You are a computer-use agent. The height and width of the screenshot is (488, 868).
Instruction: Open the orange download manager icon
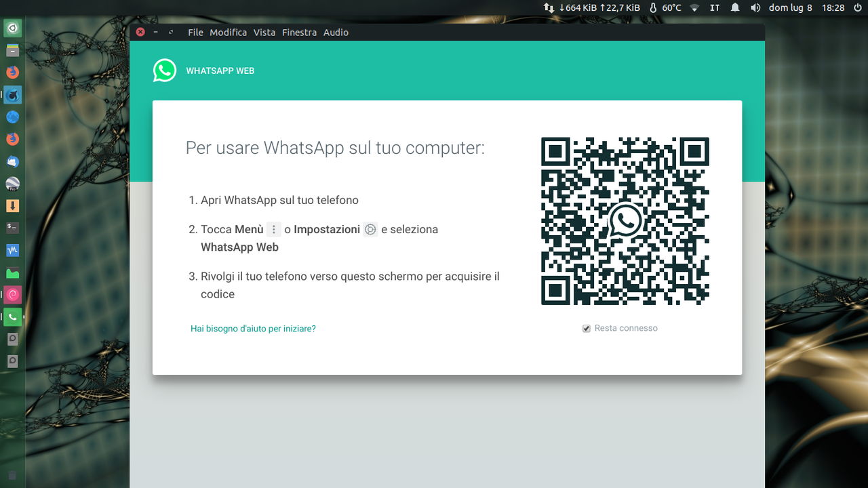click(13, 206)
